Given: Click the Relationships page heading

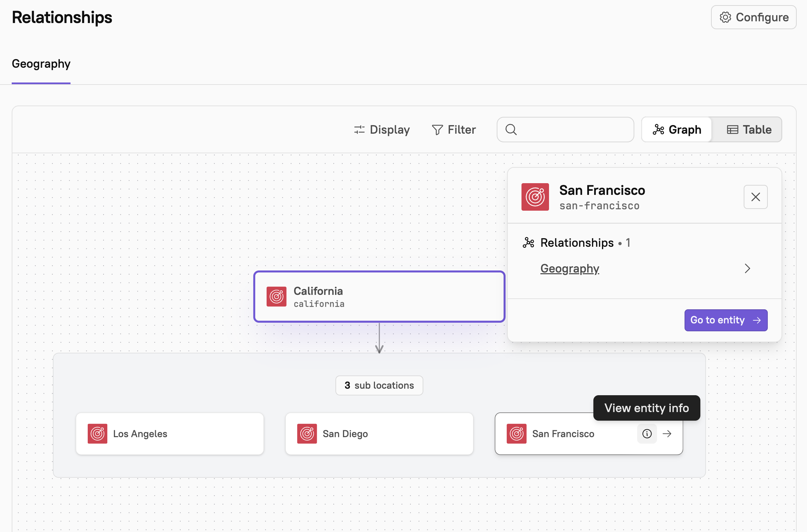Looking at the screenshot, I should click(x=62, y=17).
